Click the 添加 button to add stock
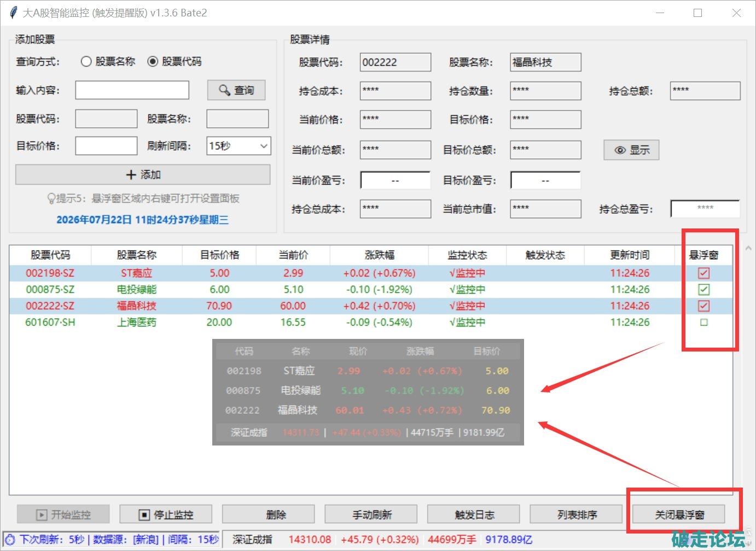The height and width of the screenshot is (551, 756). [143, 174]
